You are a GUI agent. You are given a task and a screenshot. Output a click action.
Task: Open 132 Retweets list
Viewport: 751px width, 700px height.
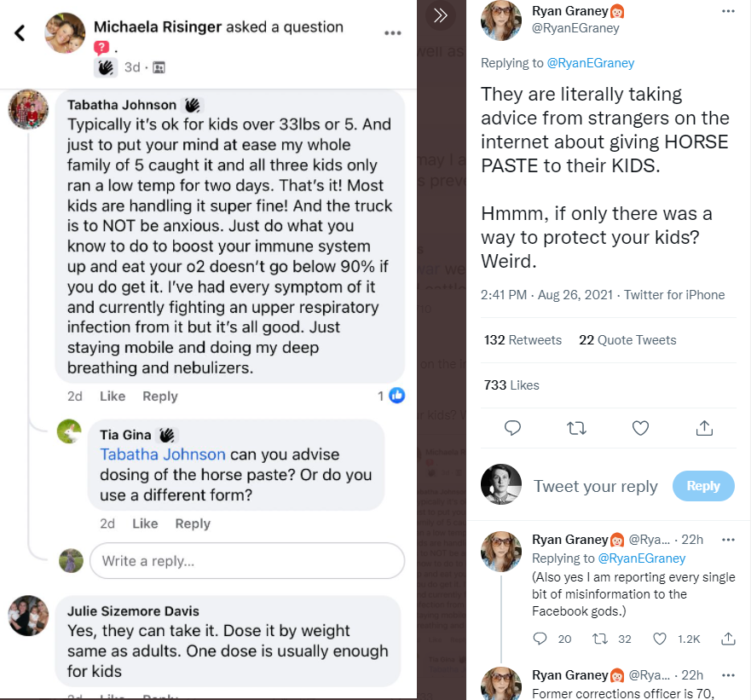(x=523, y=339)
